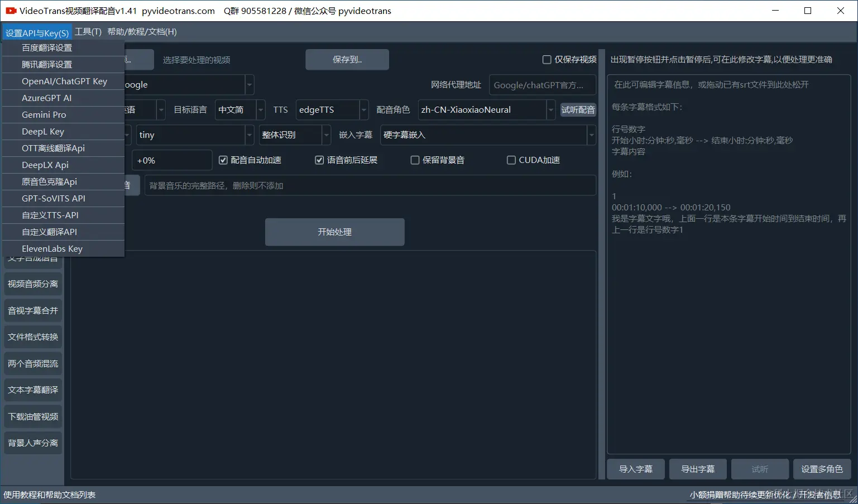Select OpenAI/ChatGPT Key menu item
Image resolution: width=858 pixels, height=504 pixels.
[x=63, y=81]
